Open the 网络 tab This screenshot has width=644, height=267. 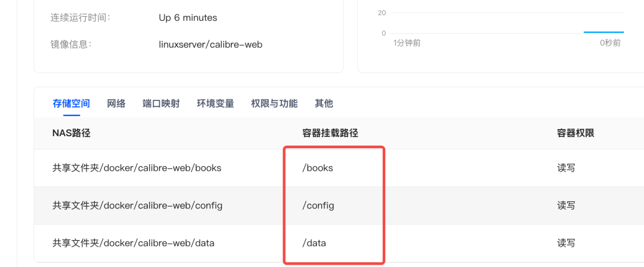[116, 103]
